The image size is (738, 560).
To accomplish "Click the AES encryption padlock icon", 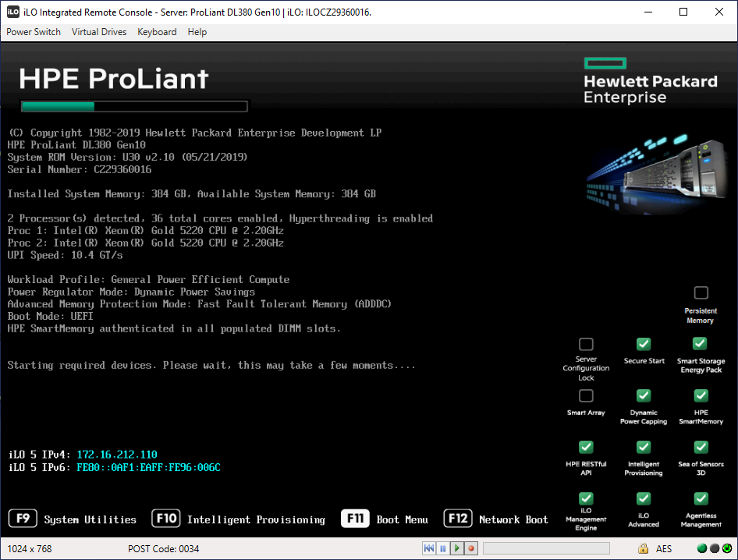I will click(643, 548).
